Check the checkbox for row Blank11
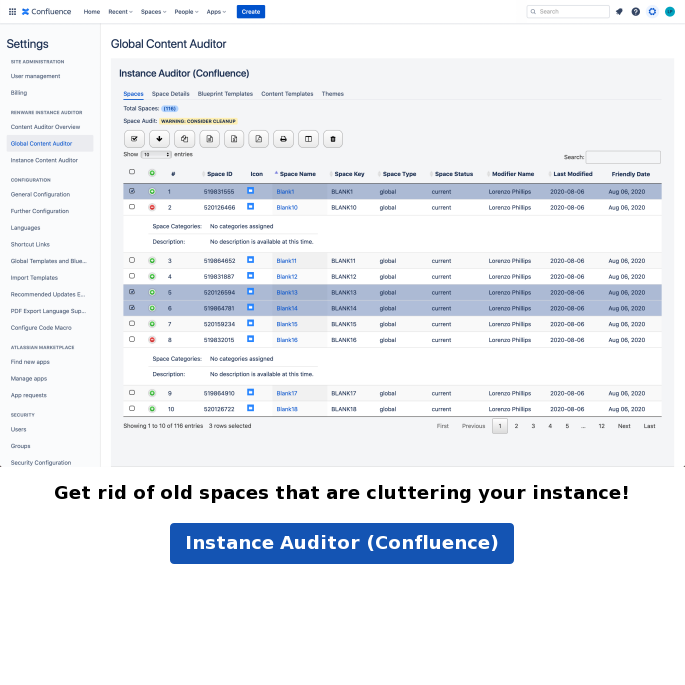Viewport: 685px width, 685px height. [x=132, y=260]
